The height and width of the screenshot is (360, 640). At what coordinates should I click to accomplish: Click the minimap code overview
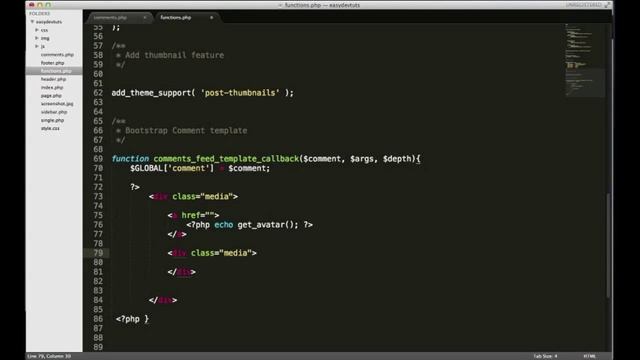[584, 60]
